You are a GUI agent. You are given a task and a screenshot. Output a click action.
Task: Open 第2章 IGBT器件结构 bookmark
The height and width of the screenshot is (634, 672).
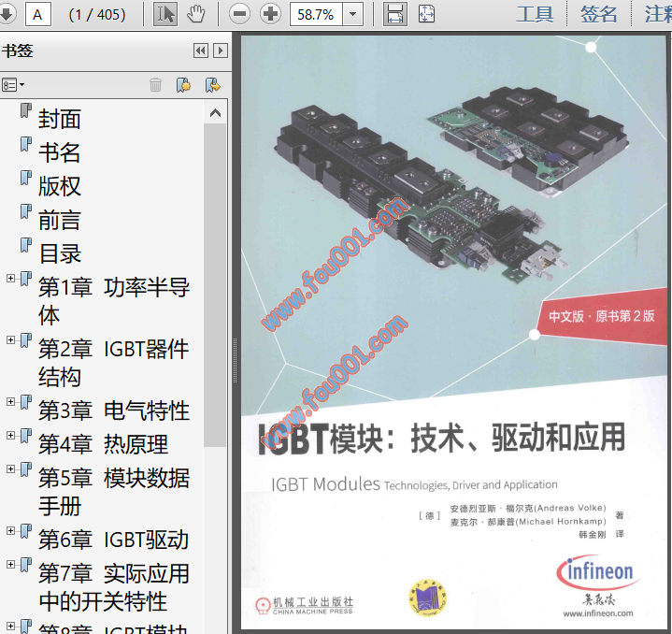point(114,363)
